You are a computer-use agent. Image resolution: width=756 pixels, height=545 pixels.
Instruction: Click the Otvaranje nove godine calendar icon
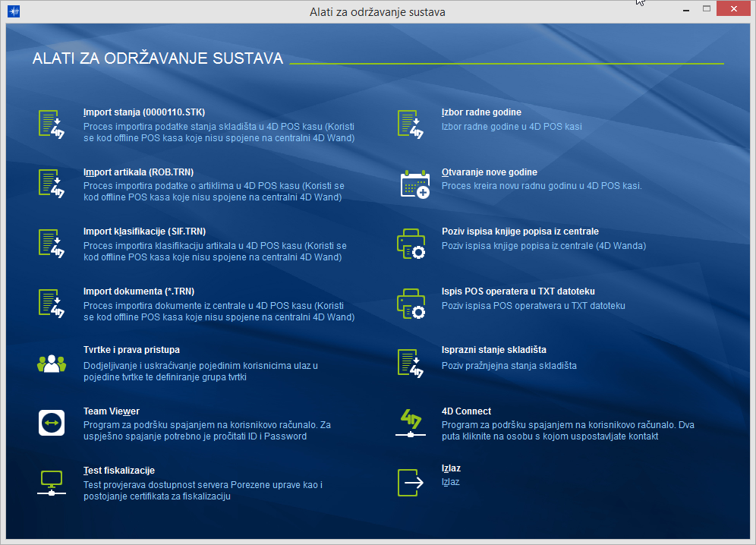[414, 184]
